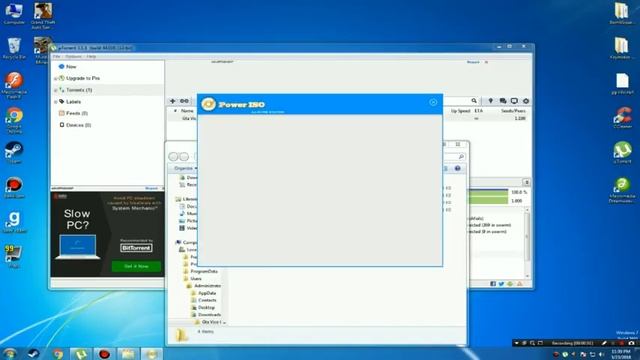Click the remote monitor icon in the uTorrent toolbar

pyautogui.click(x=514, y=101)
